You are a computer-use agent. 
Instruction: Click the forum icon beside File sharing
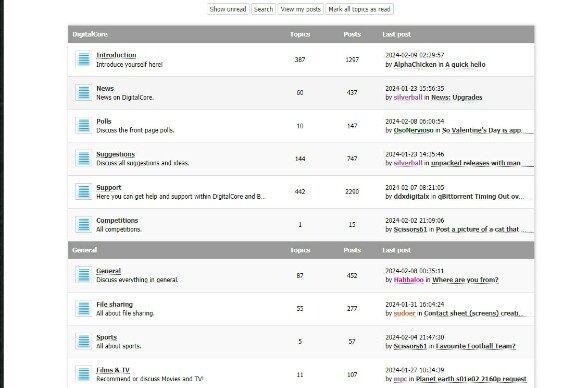[84, 308]
